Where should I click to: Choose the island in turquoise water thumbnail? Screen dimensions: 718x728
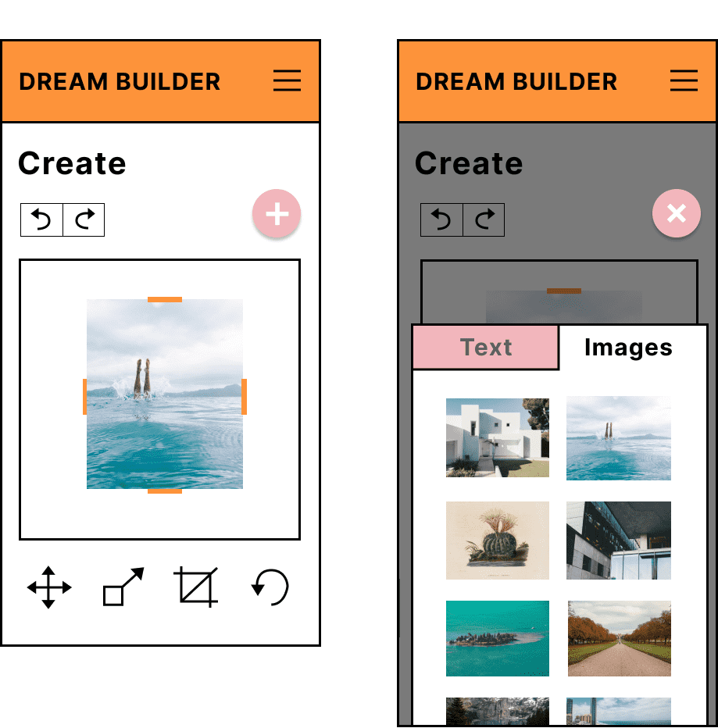pos(497,638)
